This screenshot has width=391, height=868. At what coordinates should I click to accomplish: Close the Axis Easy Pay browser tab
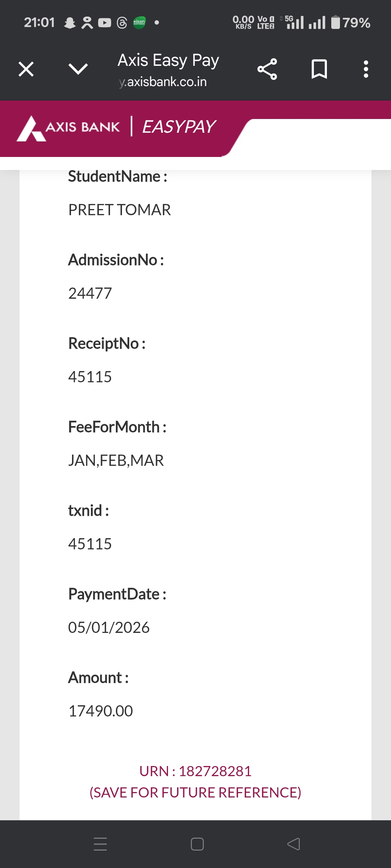(26, 69)
